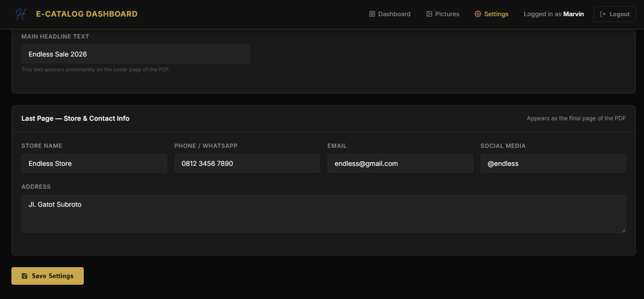Click the PHONE / WHATSAPP label

coord(206,146)
